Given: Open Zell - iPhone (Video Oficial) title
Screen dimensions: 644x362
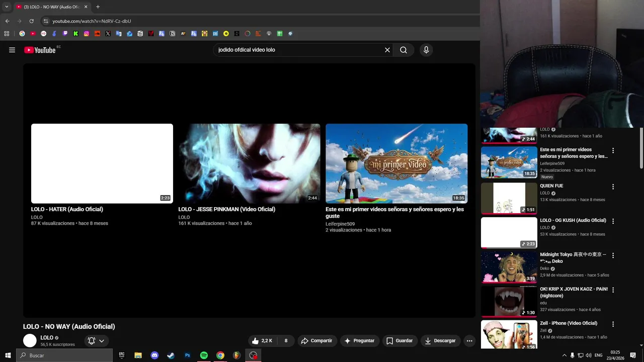Looking at the screenshot, I should (569, 323).
